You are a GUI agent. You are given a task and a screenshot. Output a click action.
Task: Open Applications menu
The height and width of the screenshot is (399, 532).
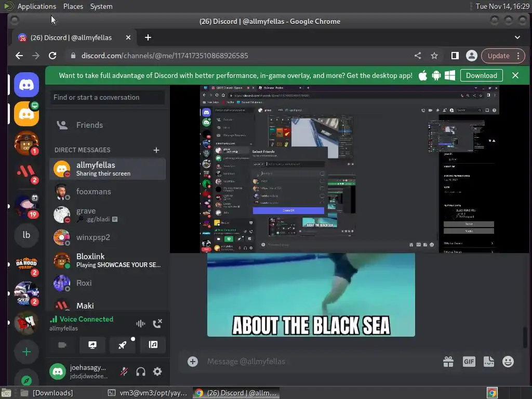37,6
